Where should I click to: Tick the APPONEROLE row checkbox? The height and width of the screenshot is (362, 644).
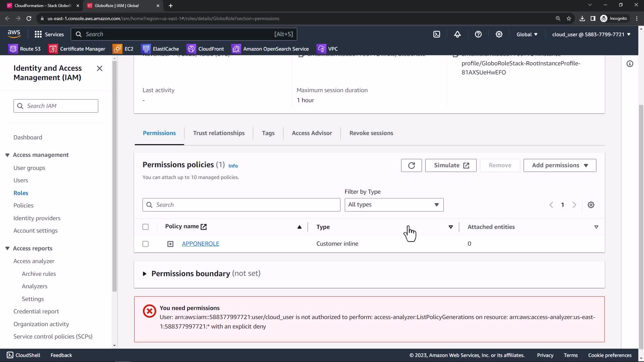146,244
